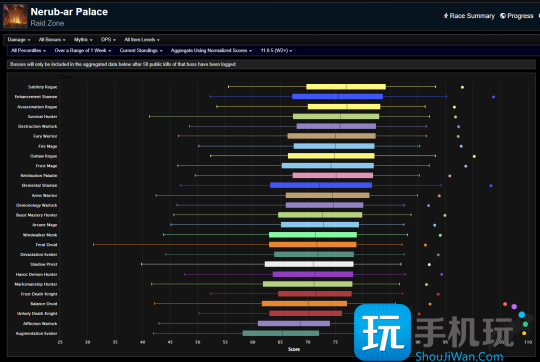Expand Over a Range of 1 Week dropdown
Viewport: 540px width, 362px height.
tap(83, 50)
